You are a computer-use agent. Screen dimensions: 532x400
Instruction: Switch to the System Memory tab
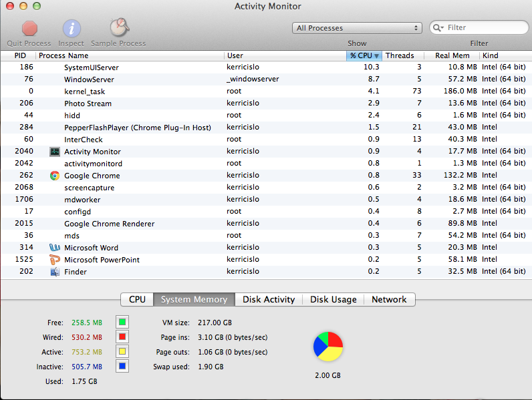tap(194, 299)
